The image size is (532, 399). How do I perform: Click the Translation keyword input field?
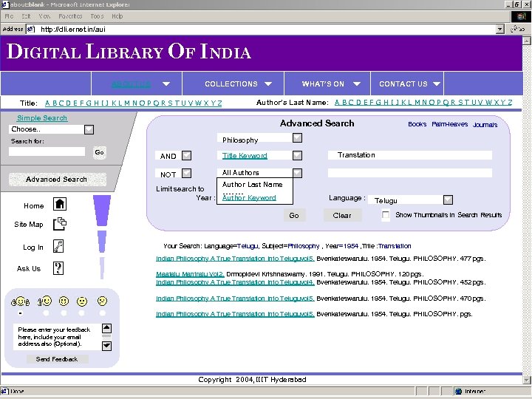pos(410,155)
